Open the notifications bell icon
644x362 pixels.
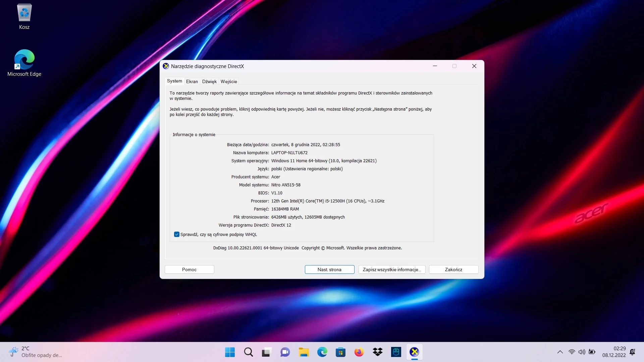point(632,352)
